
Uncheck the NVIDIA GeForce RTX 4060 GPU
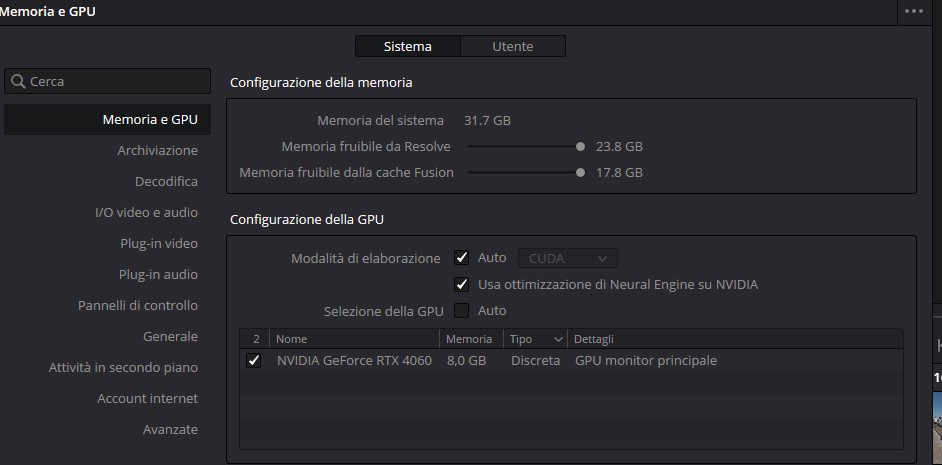(x=254, y=361)
